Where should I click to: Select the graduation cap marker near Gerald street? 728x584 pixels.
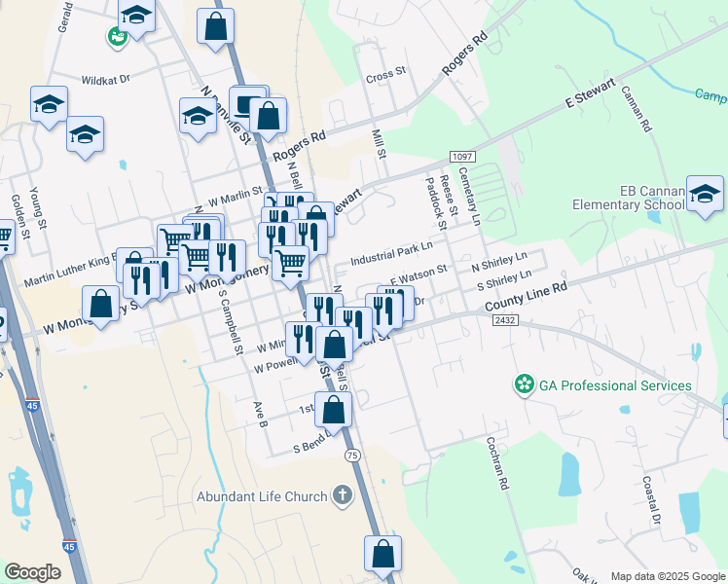(136, 18)
